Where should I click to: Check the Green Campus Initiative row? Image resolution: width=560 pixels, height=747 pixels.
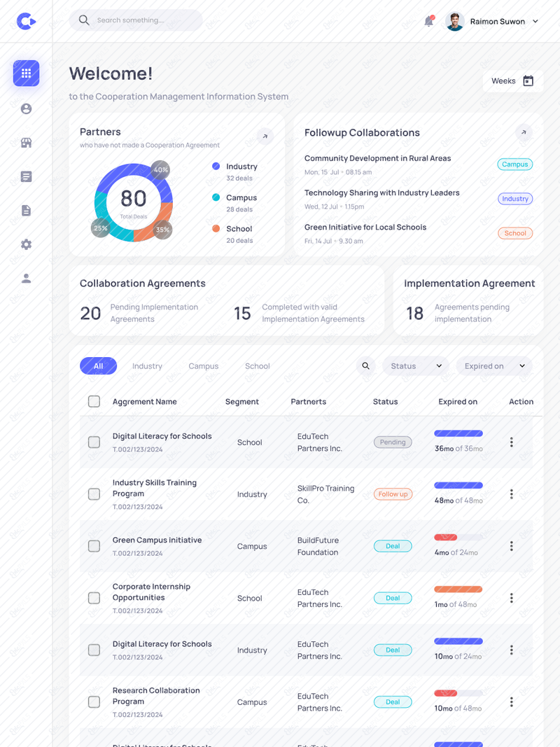point(94,546)
